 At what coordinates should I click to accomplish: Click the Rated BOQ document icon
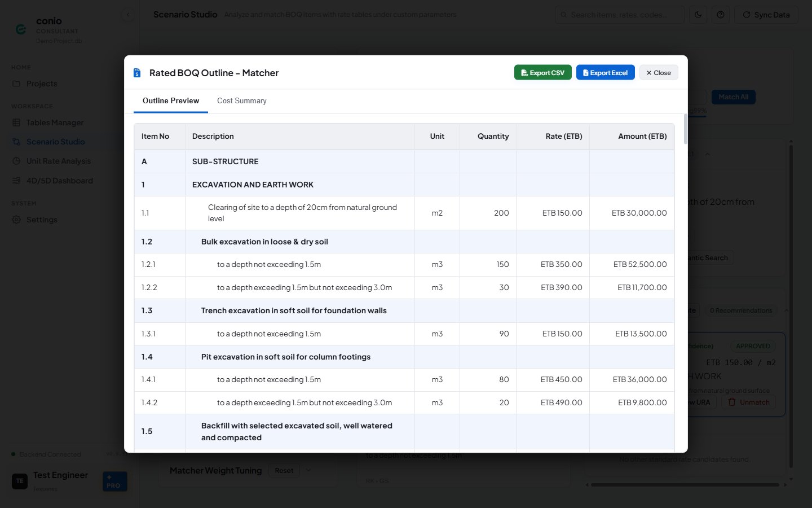(137, 73)
